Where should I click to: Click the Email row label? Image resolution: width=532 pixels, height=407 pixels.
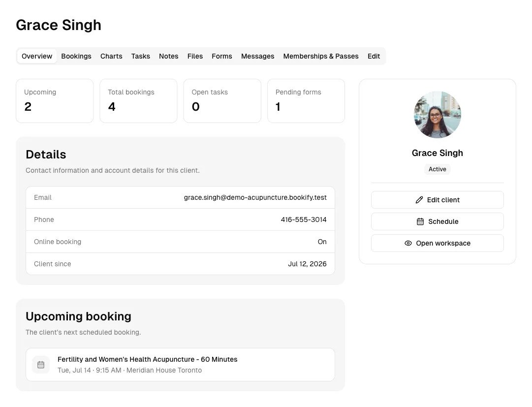point(43,197)
